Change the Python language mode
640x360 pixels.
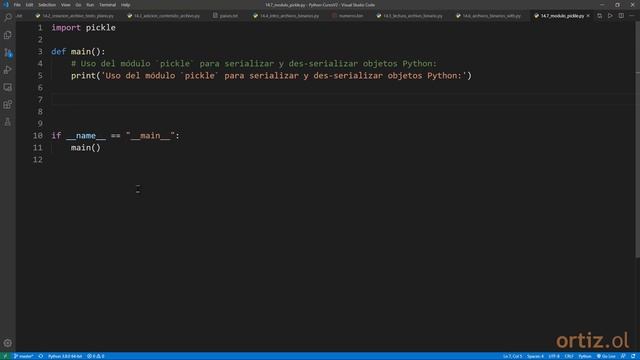pos(584,356)
